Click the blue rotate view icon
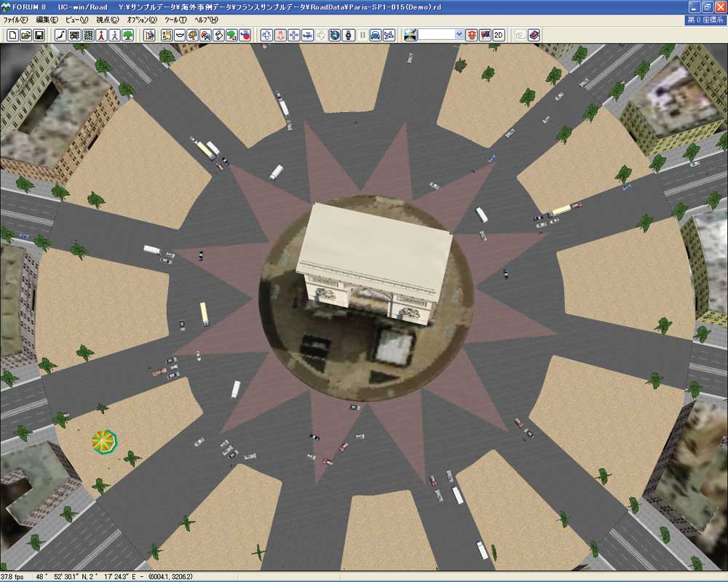The height and width of the screenshot is (582, 728). pyautogui.click(x=266, y=35)
